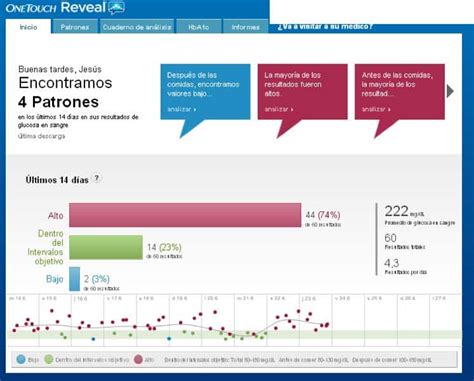
Task: Click the blue Bajo bar
Action: click(74, 279)
